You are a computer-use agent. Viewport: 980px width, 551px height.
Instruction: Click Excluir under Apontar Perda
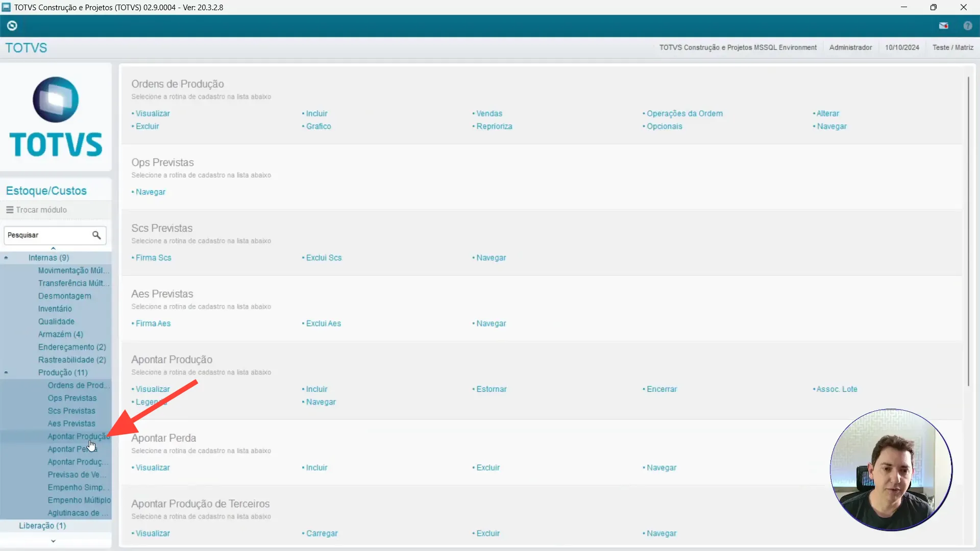(x=488, y=467)
